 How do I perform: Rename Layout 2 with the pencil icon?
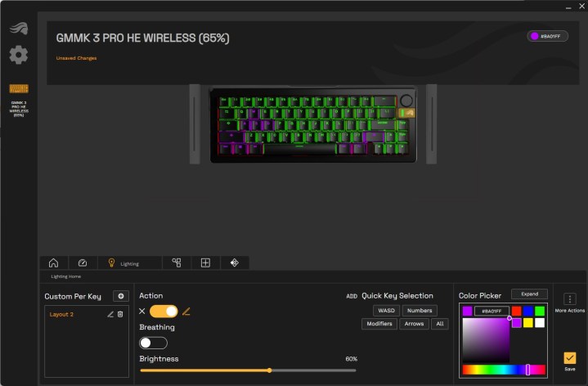tap(110, 314)
